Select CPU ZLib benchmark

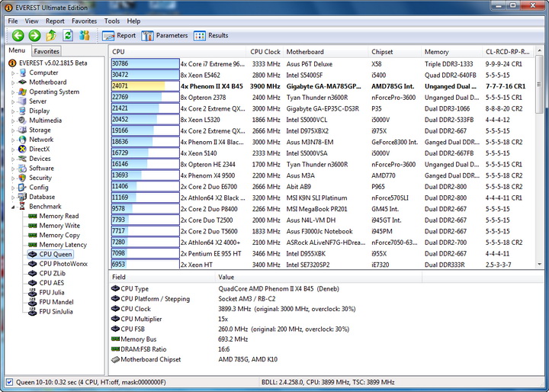click(52, 273)
